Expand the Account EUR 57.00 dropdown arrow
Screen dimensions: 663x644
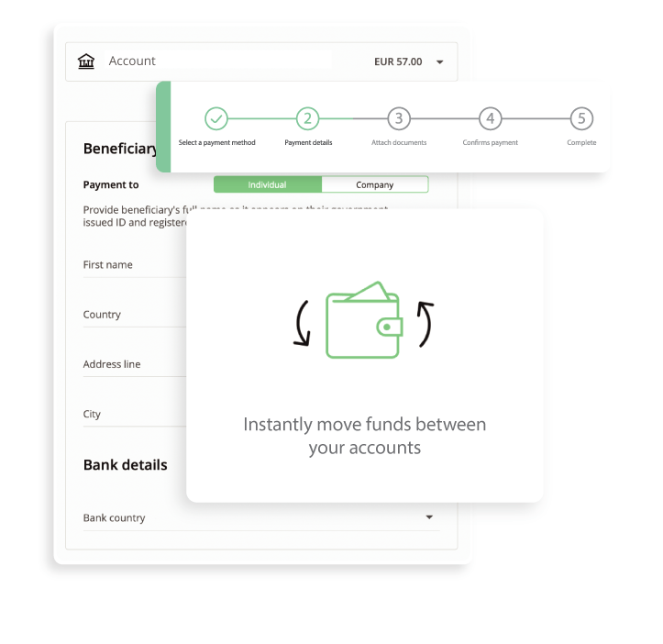pos(440,62)
